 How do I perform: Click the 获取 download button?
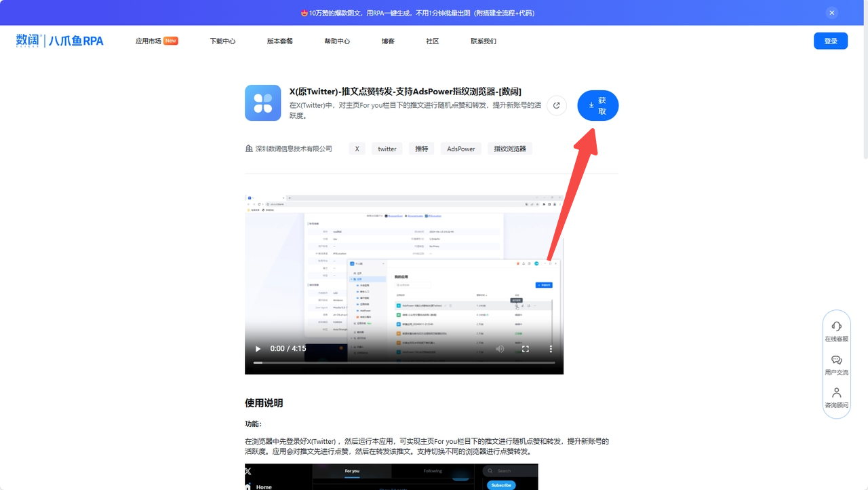[x=598, y=105]
